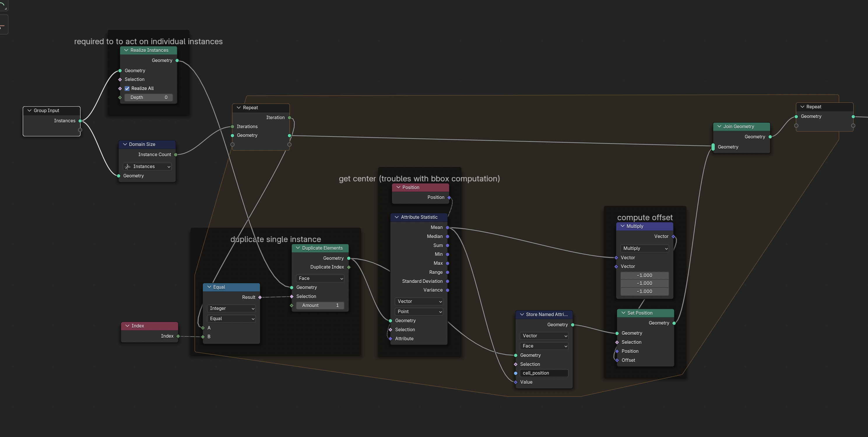
Task: Collapse the Index node
Action: pyautogui.click(x=127, y=325)
